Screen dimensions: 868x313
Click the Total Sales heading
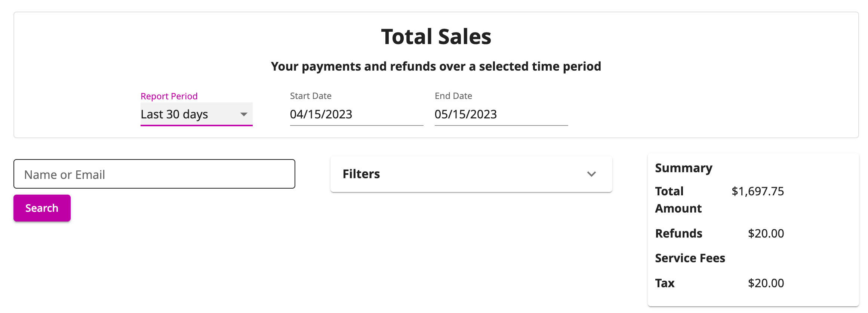436,36
